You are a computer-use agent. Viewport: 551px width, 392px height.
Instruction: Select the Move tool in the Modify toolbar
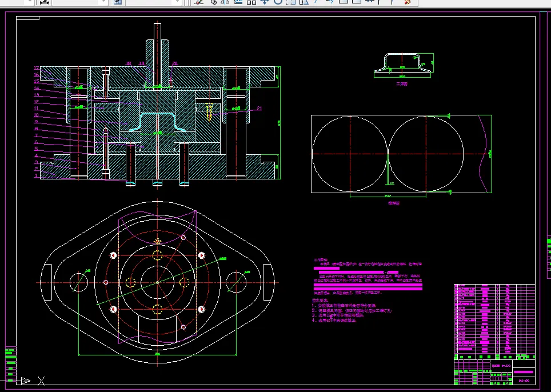264,2
